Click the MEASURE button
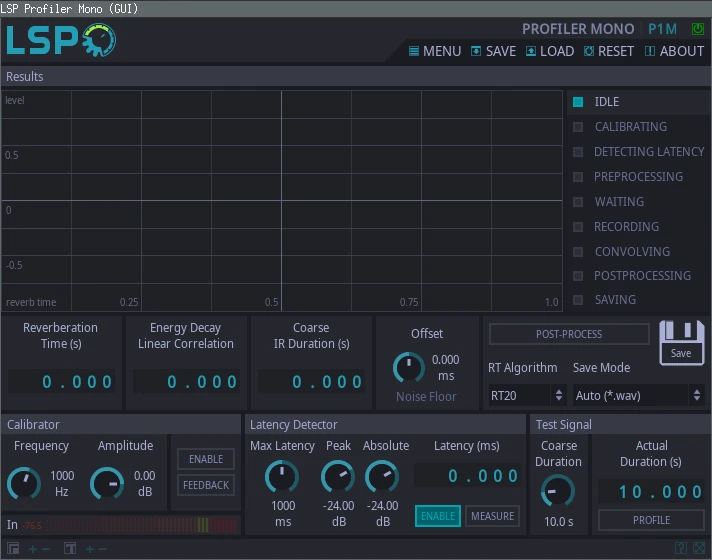Image resolution: width=712 pixels, height=560 pixels. [492, 516]
